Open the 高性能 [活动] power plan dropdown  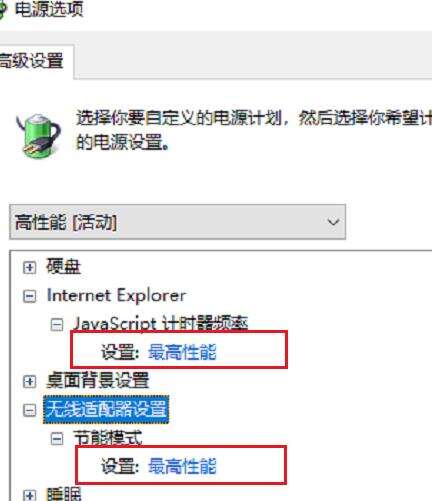click(x=177, y=222)
